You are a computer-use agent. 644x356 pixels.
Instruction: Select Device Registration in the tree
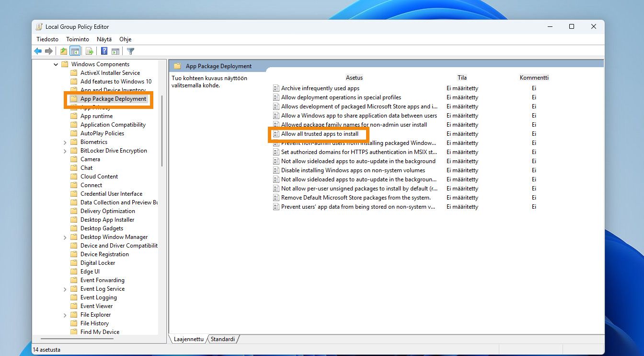pyautogui.click(x=104, y=254)
